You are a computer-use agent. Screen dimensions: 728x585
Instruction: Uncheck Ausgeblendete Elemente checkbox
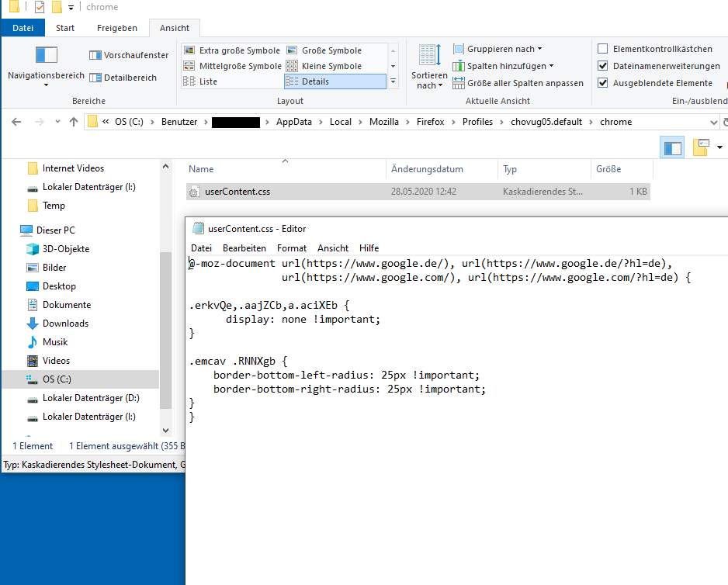click(602, 83)
